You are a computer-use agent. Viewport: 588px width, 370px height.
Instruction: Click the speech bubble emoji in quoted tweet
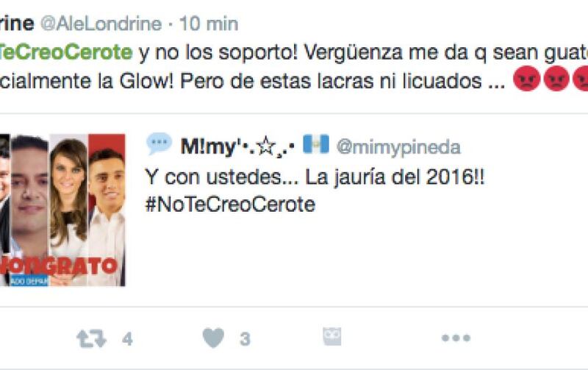[x=159, y=143]
